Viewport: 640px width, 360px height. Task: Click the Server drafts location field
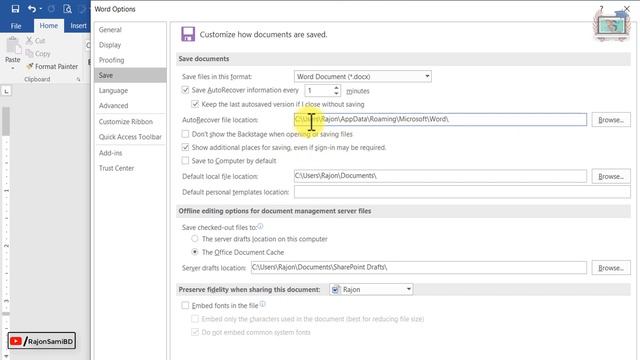[x=419, y=267]
